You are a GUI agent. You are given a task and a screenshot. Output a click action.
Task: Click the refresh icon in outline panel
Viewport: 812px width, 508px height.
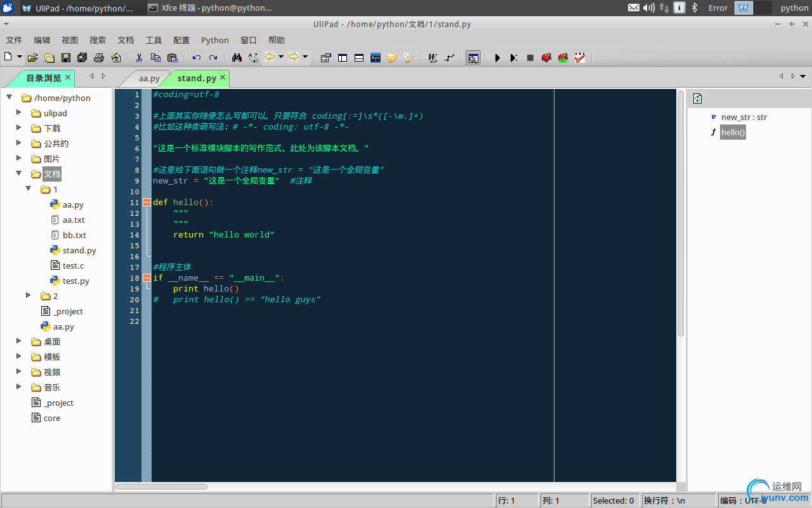698,98
